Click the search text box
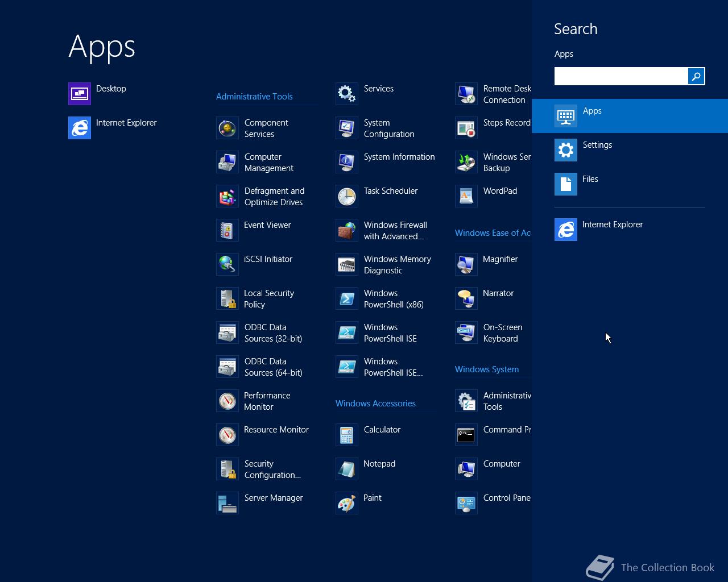 [x=621, y=76]
